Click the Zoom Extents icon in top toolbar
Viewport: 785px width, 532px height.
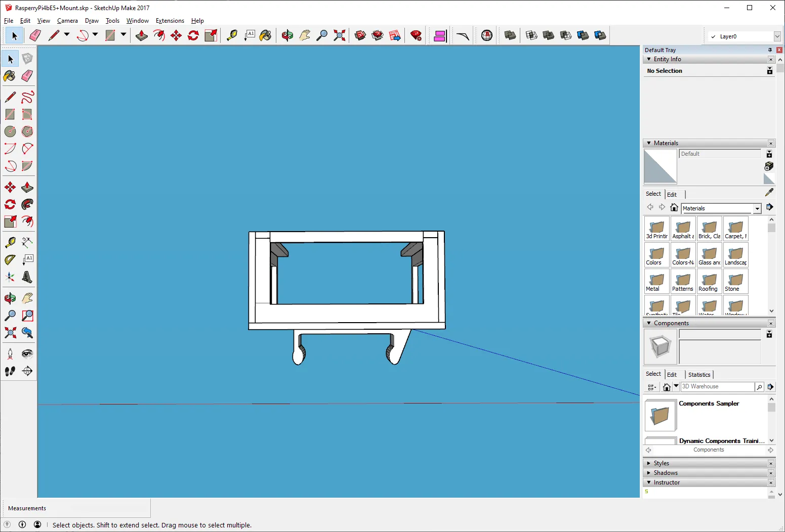tap(340, 35)
